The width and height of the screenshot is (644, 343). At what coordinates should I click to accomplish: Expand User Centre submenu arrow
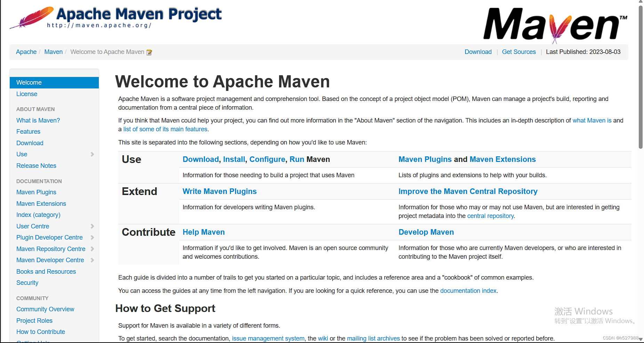point(92,226)
